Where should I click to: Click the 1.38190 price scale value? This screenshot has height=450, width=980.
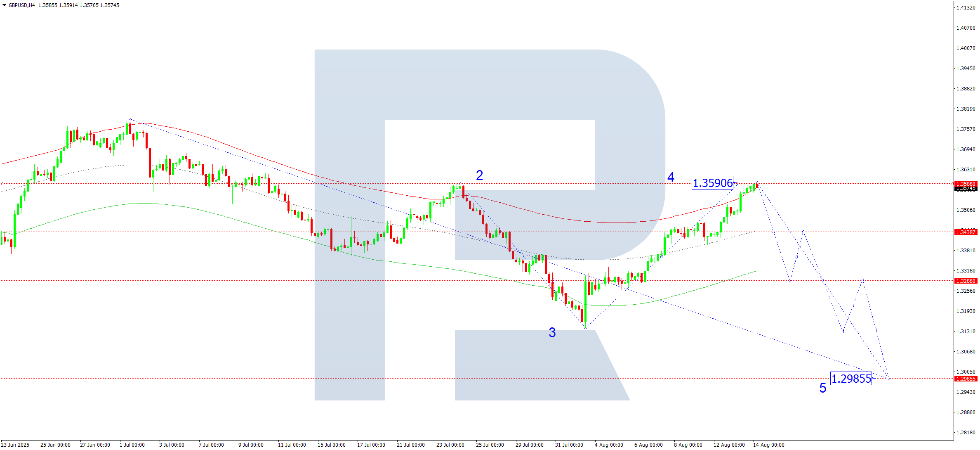tap(966, 109)
